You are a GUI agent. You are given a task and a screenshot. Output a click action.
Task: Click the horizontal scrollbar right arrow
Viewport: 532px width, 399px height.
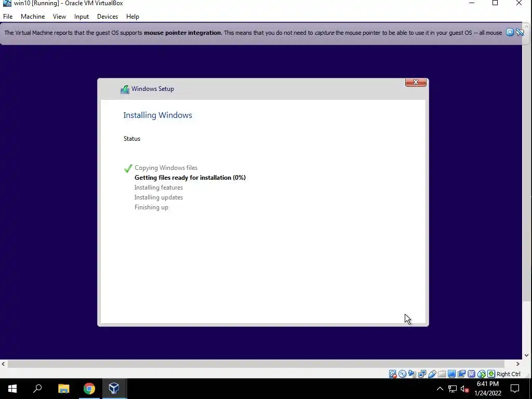coord(518,364)
